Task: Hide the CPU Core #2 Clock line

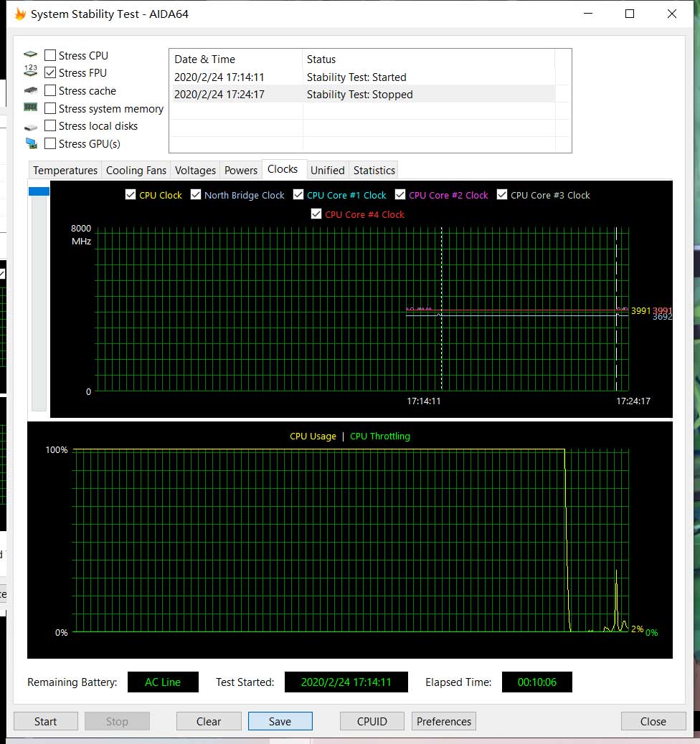Action: coord(400,194)
